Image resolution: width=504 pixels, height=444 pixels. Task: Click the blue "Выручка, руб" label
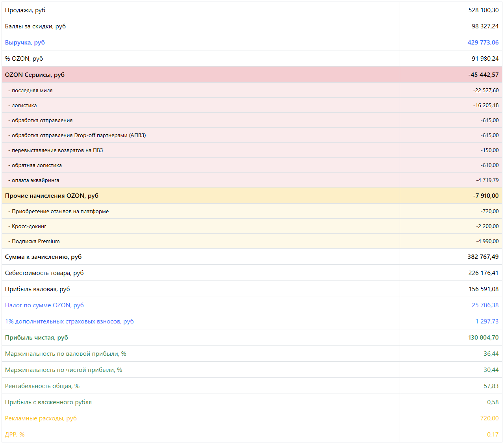click(x=25, y=43)
